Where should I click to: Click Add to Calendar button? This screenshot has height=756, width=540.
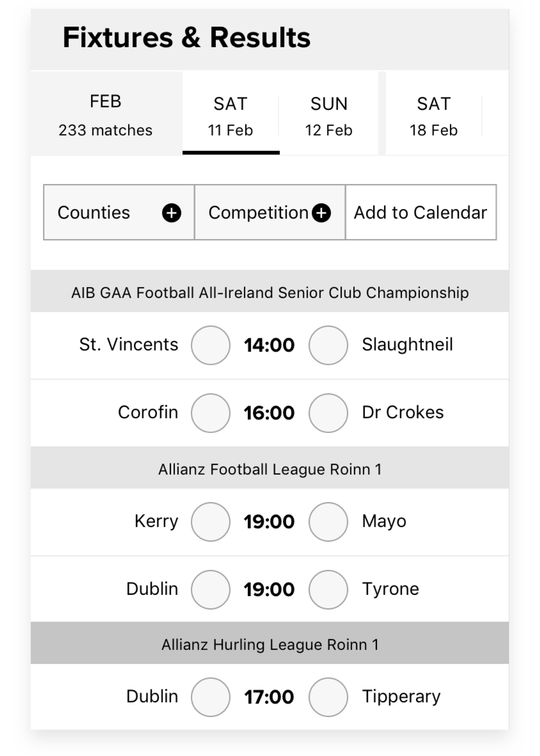click(x=421, y=212)
